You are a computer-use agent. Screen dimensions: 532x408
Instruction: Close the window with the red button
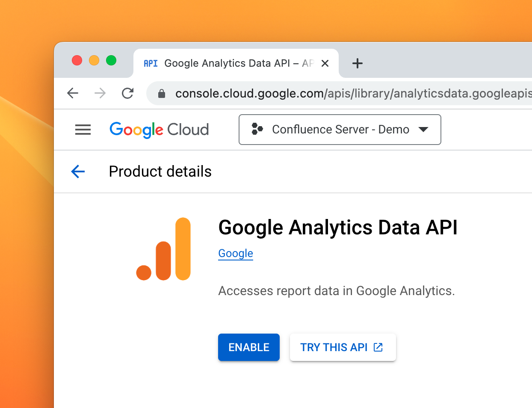[77, 60]
